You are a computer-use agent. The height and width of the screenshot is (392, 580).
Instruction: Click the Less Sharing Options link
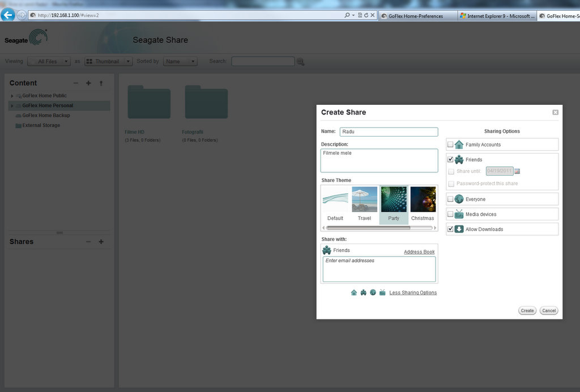[x=413, y=292]
